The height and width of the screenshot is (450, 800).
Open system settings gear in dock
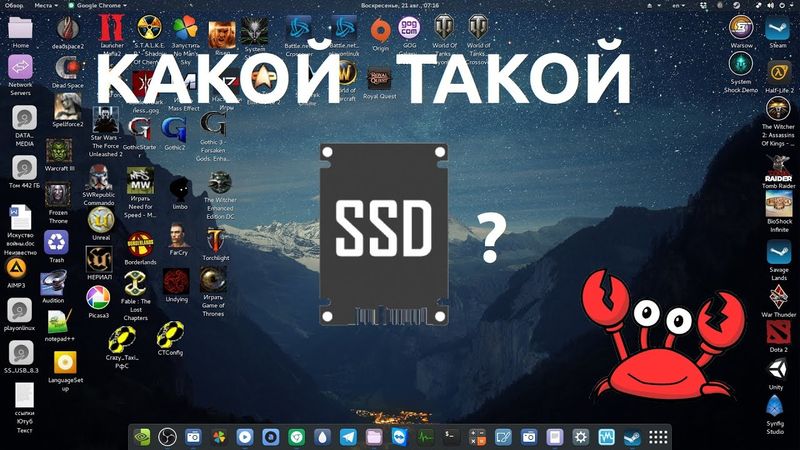581,437
